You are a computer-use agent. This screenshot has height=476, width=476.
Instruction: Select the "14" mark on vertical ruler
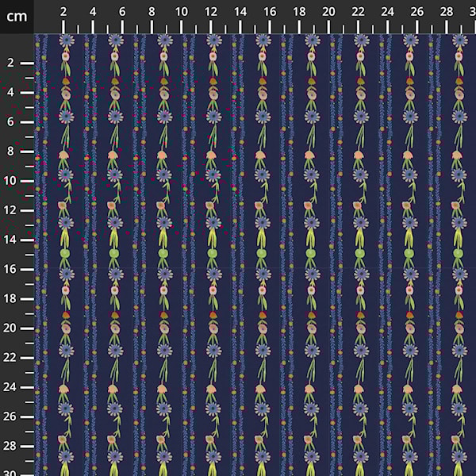tap(10, 240)
